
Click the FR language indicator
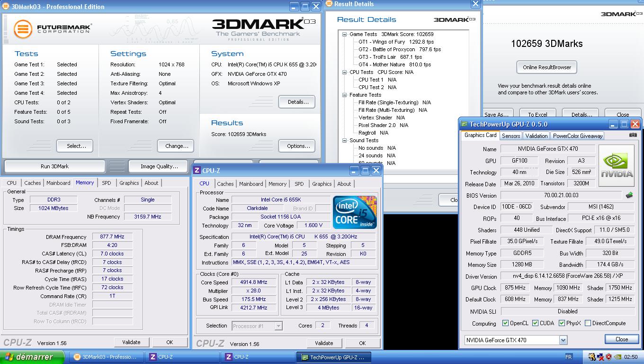point(568,357)
